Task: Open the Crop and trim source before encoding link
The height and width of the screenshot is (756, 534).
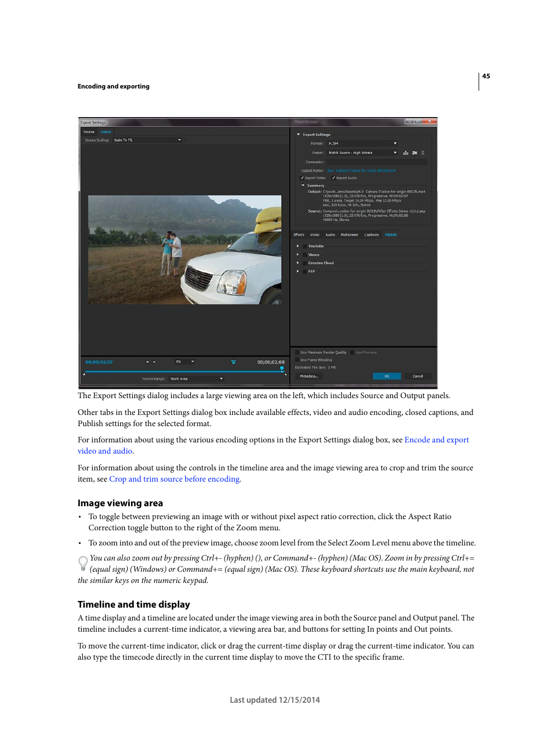Action: 175,479
